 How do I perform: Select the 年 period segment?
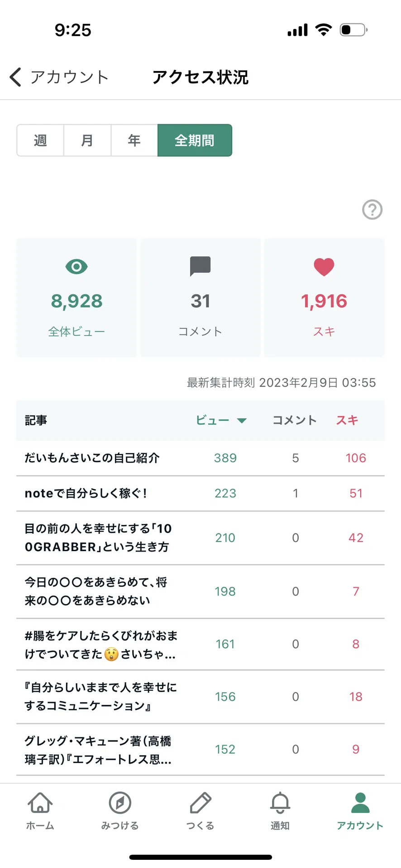pos(134,141)
